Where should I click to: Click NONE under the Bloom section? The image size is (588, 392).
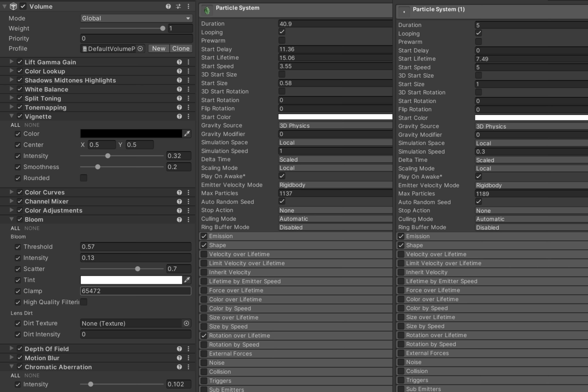[32, 228]
